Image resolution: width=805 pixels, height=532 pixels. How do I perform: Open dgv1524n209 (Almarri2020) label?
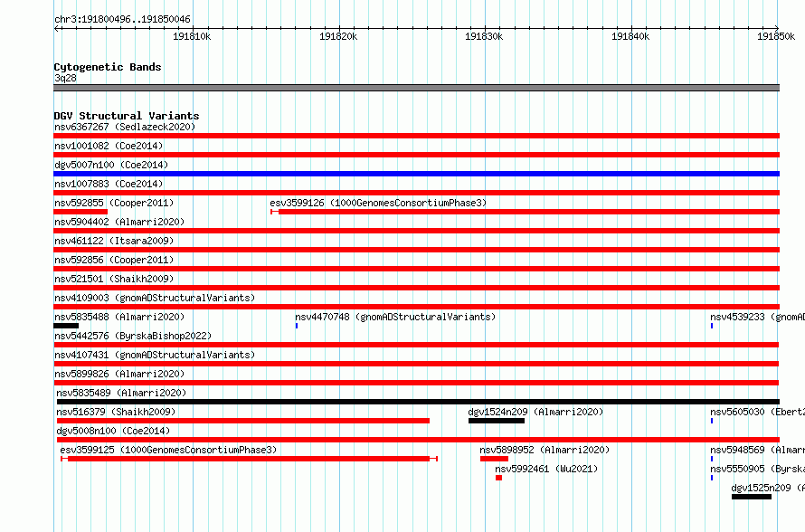point(535,412)
